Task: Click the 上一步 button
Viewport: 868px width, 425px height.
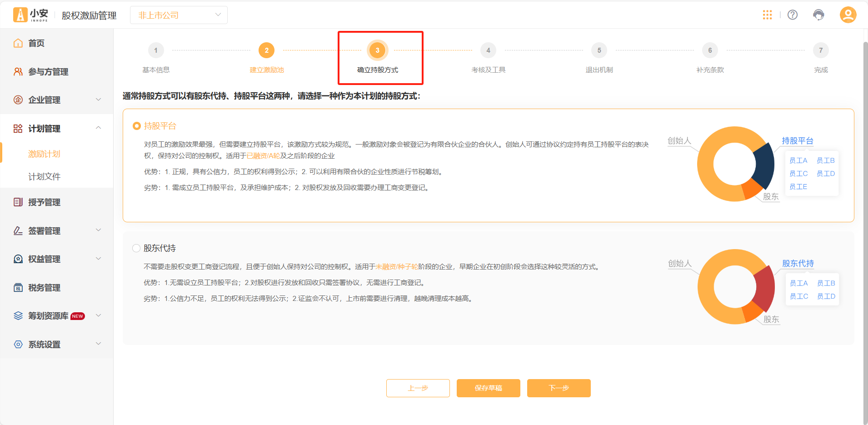Action: [418, 388]
